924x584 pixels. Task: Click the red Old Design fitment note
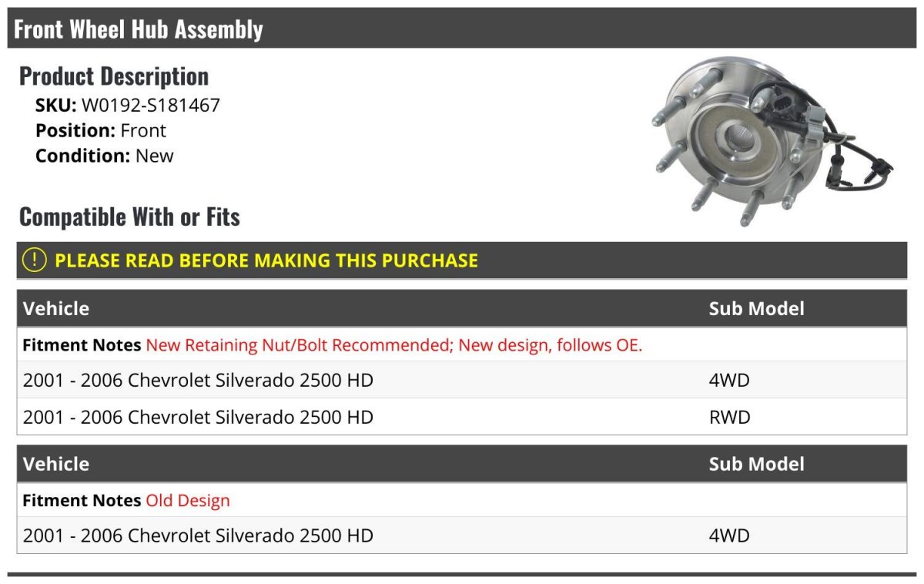tap(188, 501)
